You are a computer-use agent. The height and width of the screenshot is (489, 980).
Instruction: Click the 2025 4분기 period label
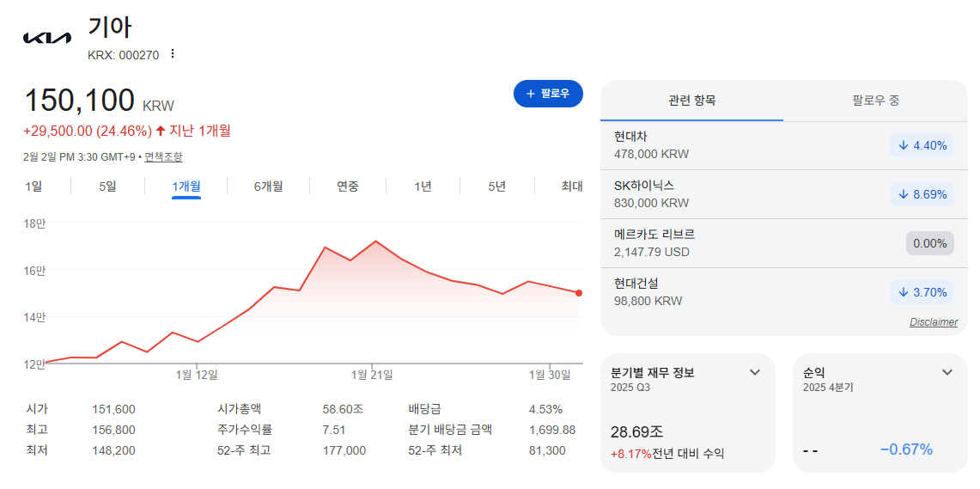(x=828, y=387)
